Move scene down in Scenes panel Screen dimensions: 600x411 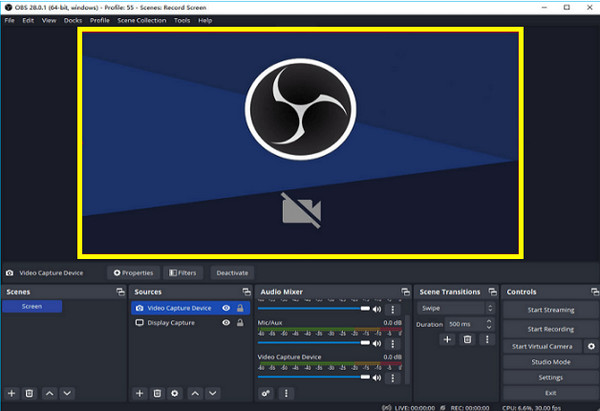pos(67,393)
